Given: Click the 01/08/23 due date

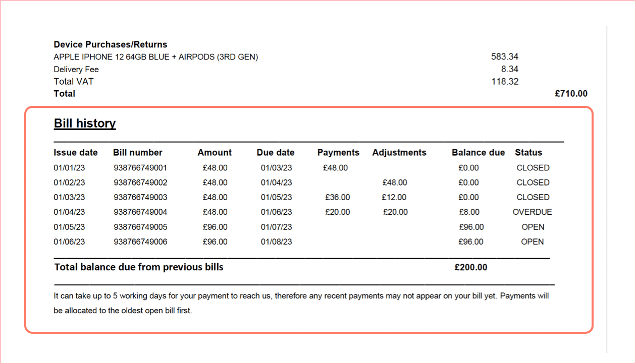Looking at the screenshot, I should [276, 242].
